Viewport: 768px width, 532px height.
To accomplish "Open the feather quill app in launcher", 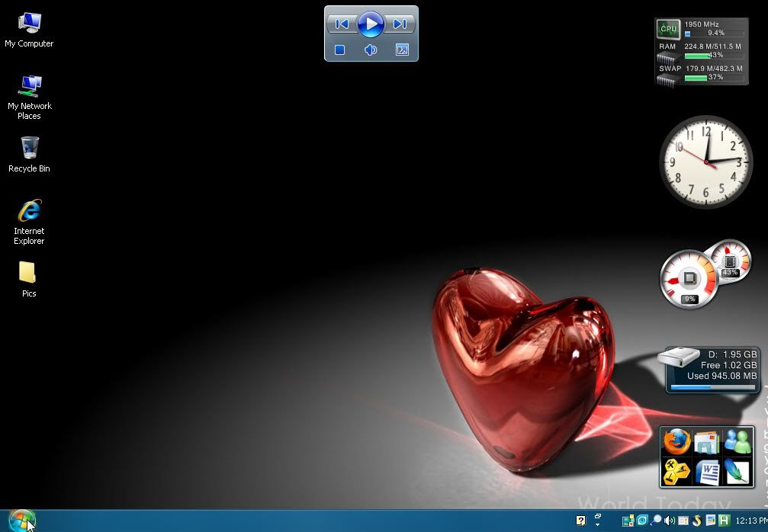I will (x=737, y=472).
